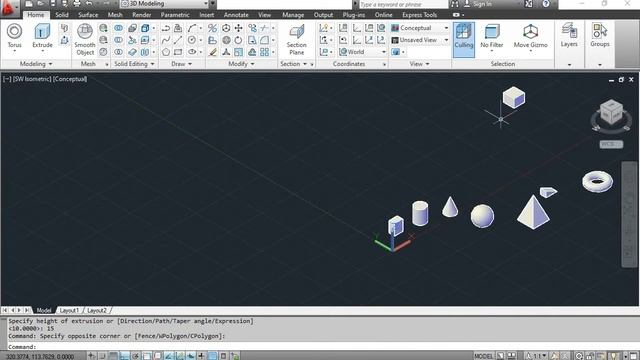Open the Unsaved View dropdown

pos(420,40)
